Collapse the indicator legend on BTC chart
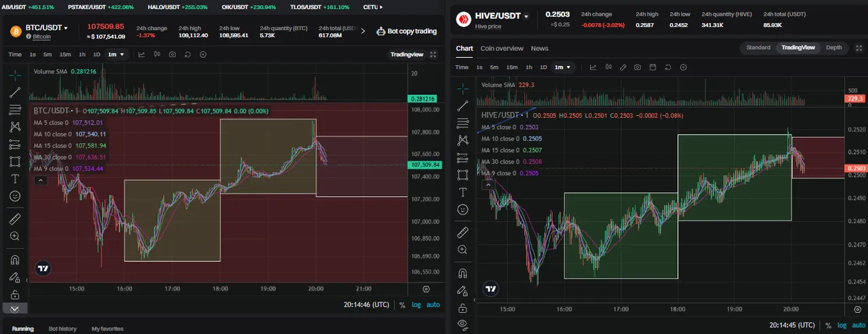868x334 pixels. [x=41, y=180]
